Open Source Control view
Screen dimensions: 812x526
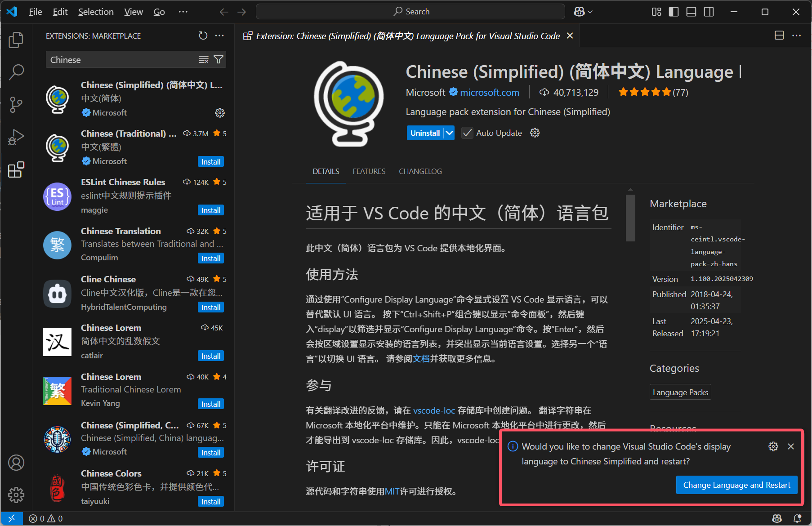(16, 104)
